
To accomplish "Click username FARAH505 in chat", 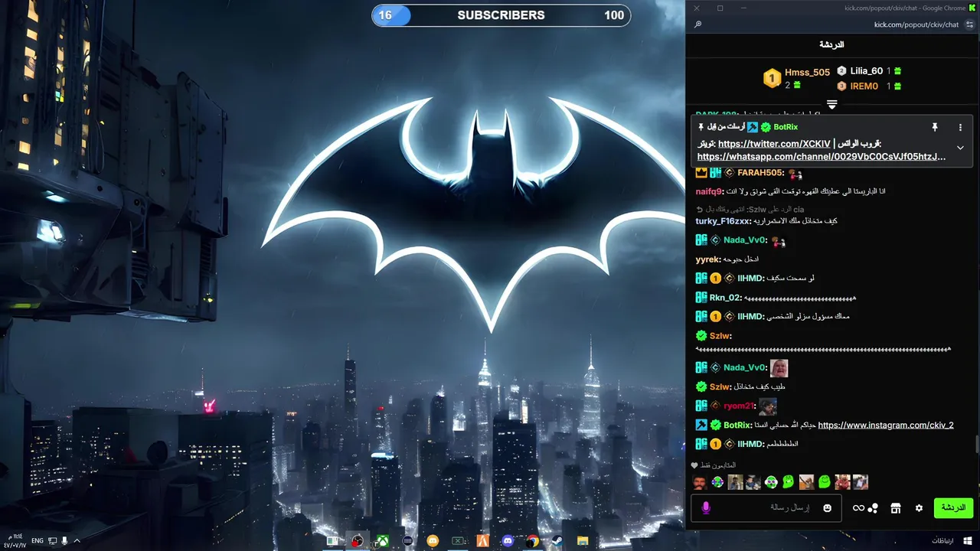I will point(760,173).
